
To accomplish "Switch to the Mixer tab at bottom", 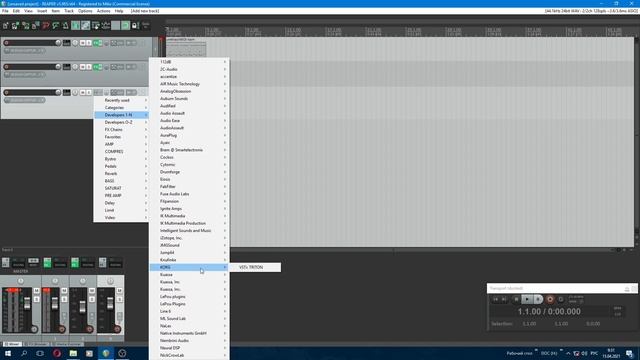I will tap(12, 344).
